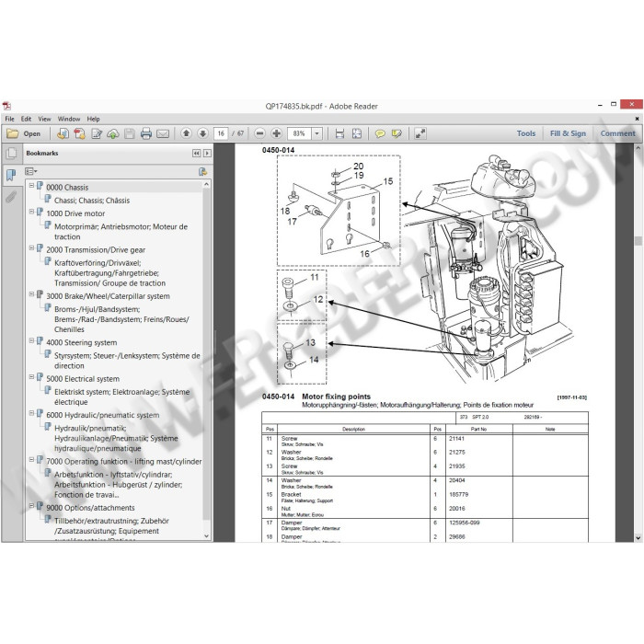The width and height of the screenshot is (644, 644).
Task: Print the document with printer icon
Action: click(145, 133)
